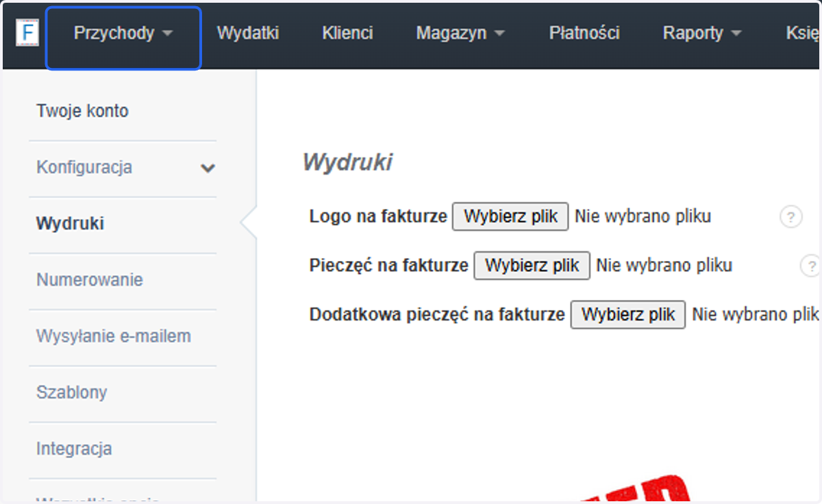Open the Przychody dropdown menu
The width and height of the screenshot is (822, 504).
[x=123, y=33]
